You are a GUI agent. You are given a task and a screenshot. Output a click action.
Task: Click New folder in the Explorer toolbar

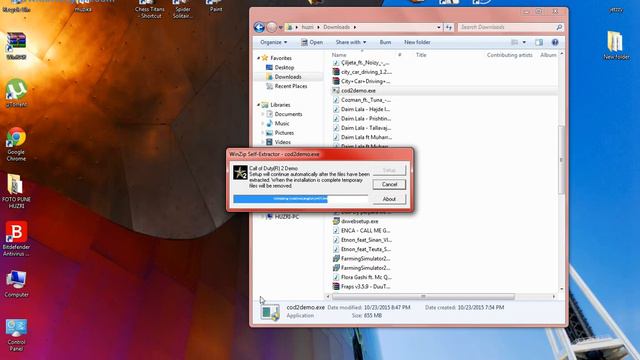click(417, 42)
